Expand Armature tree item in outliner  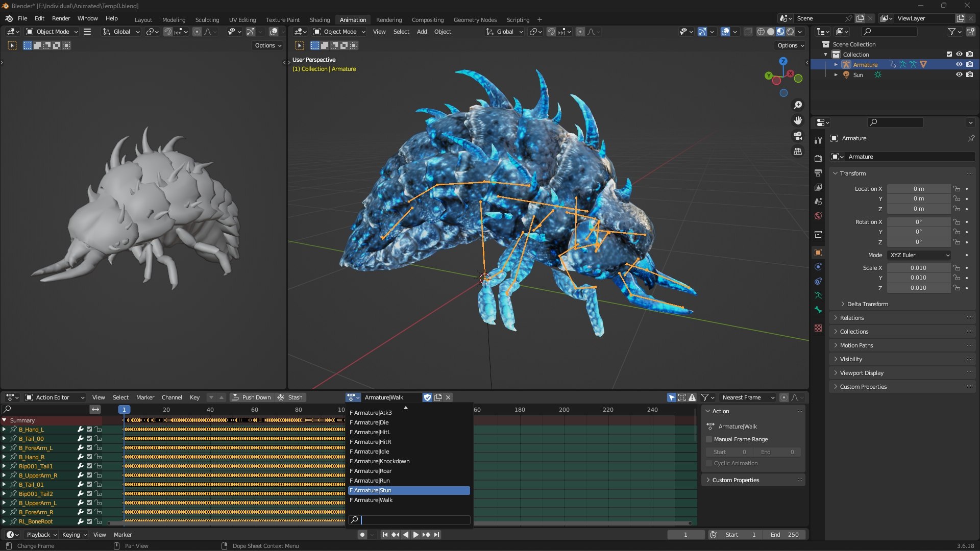pos(836,65)
